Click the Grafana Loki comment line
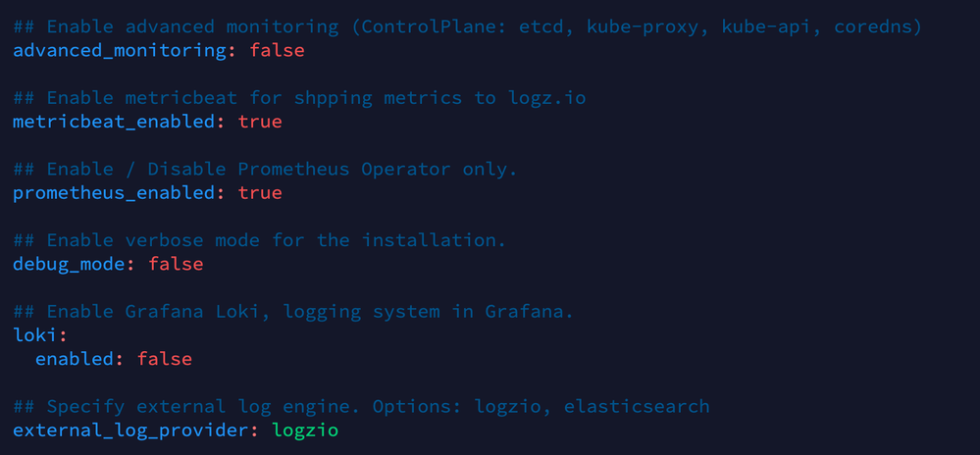The height and width of the screenshot is (455, 980). (293, 312)
